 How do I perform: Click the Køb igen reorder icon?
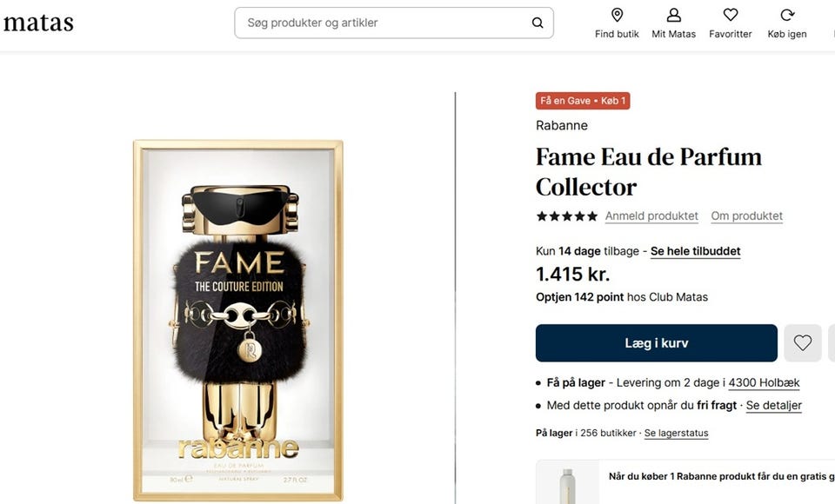[x=786, y=23]
